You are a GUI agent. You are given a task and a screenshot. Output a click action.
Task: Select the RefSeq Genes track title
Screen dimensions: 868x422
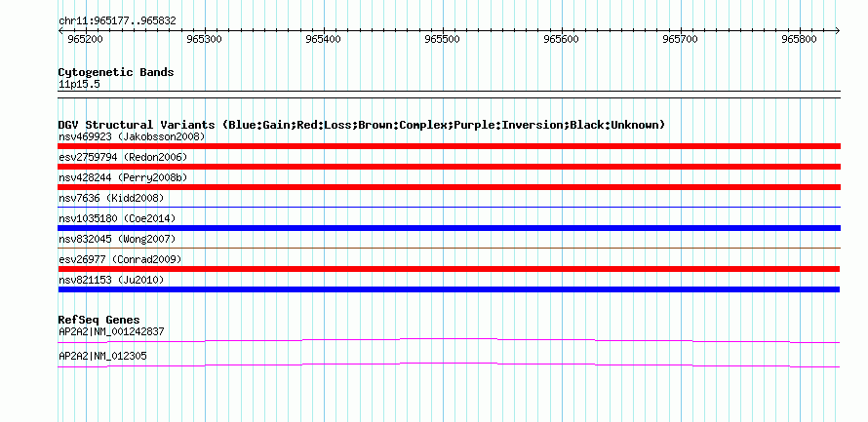coord(99,320)
